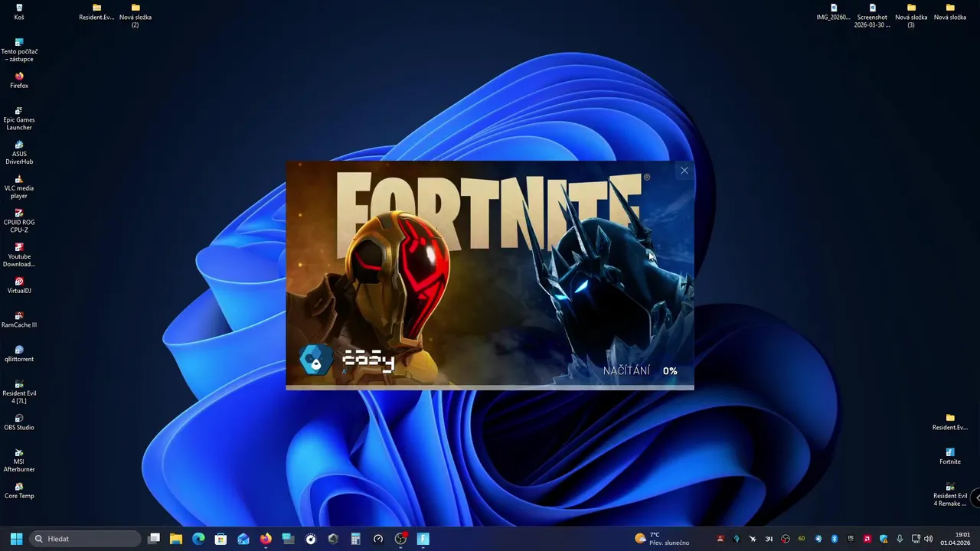This screenshot has width=980, height=551.
Task: Switch to OBS Studio in the taskbar
Action: point(400,539)
